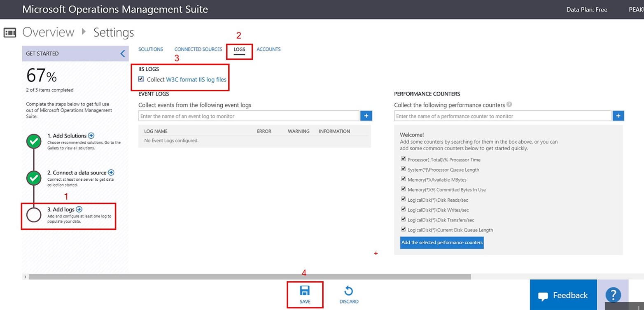Switch to the Accounts tab

[x=268, y=49]
